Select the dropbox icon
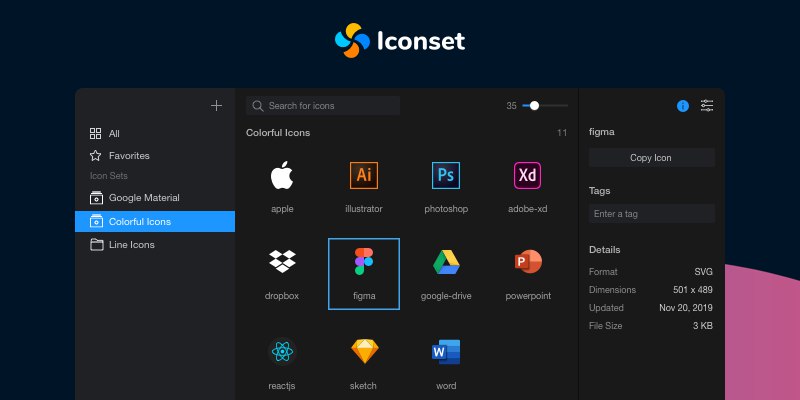The image size is (800, 400). coord(282,261)
